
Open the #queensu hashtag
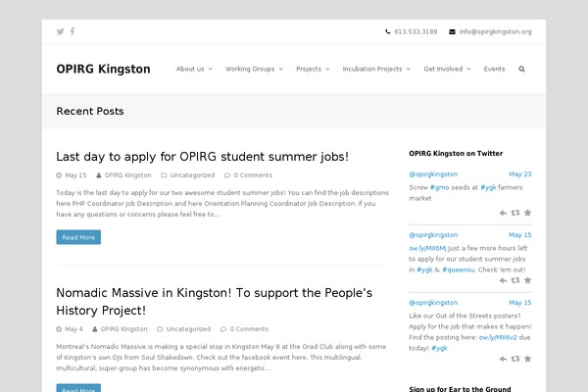[459, 269]
